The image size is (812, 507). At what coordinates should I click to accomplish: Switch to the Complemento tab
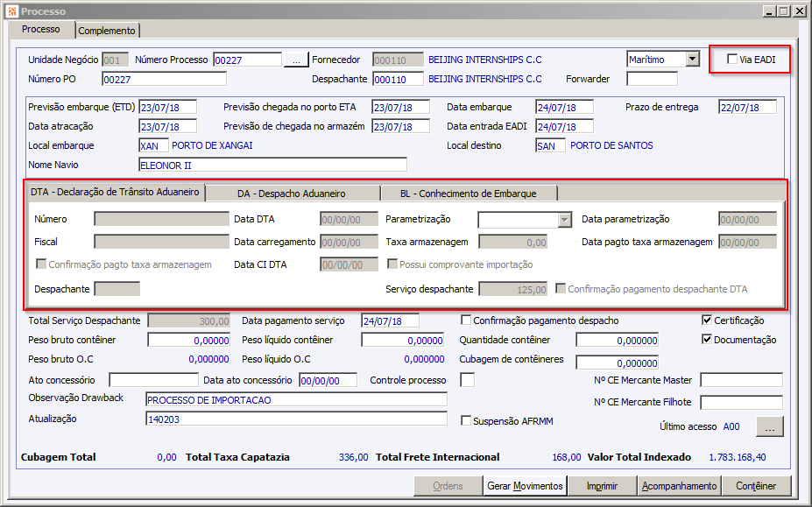click(107, 31)
